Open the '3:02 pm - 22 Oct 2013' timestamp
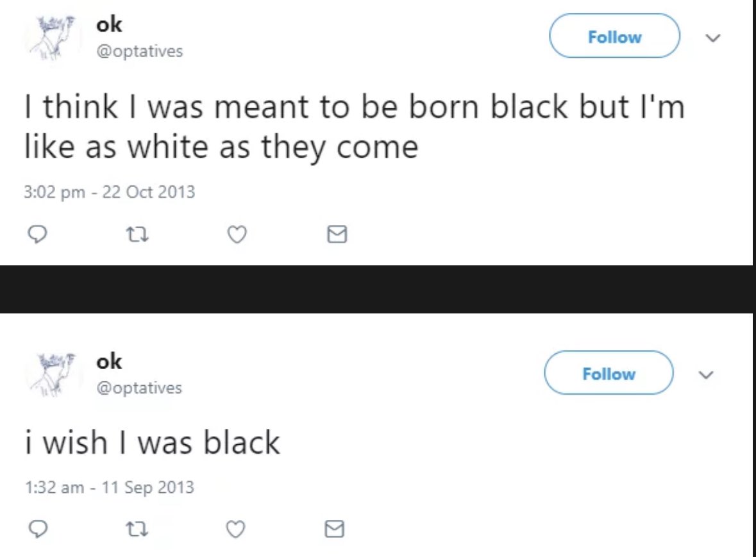 point(110,192)
